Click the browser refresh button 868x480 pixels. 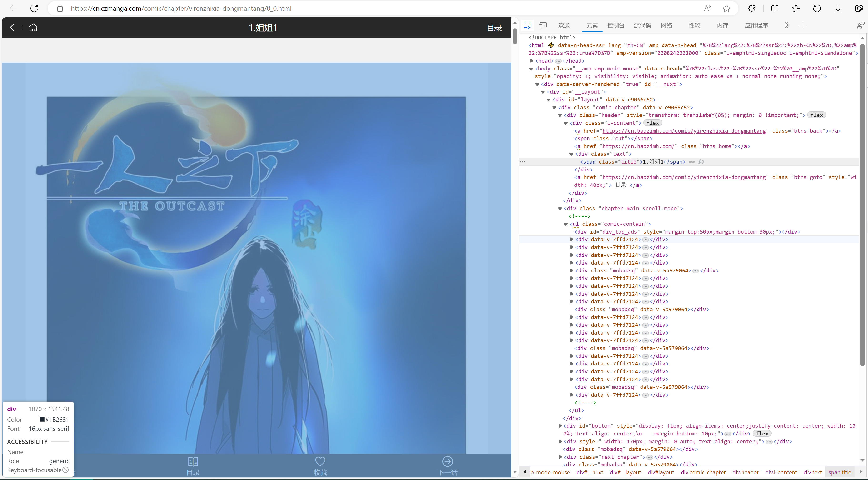click(x=34, y=8)
